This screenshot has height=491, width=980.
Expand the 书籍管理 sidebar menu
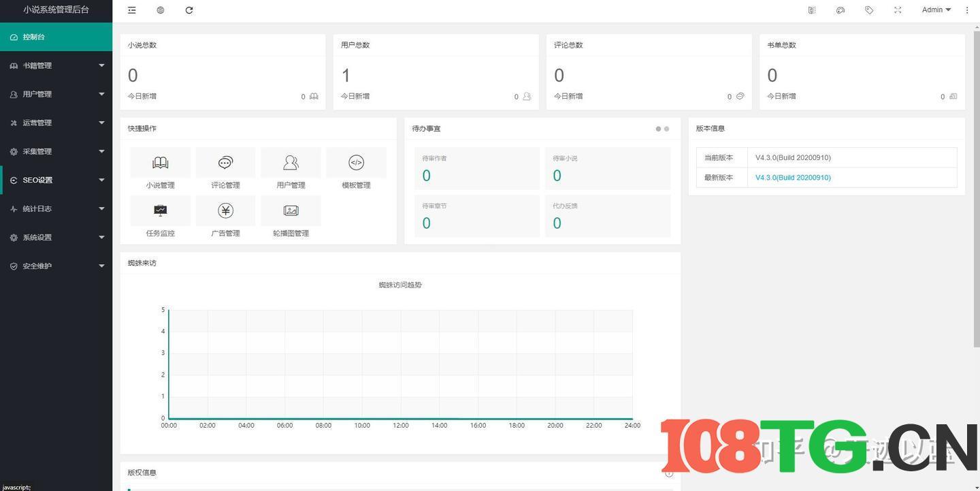(56, 65)
